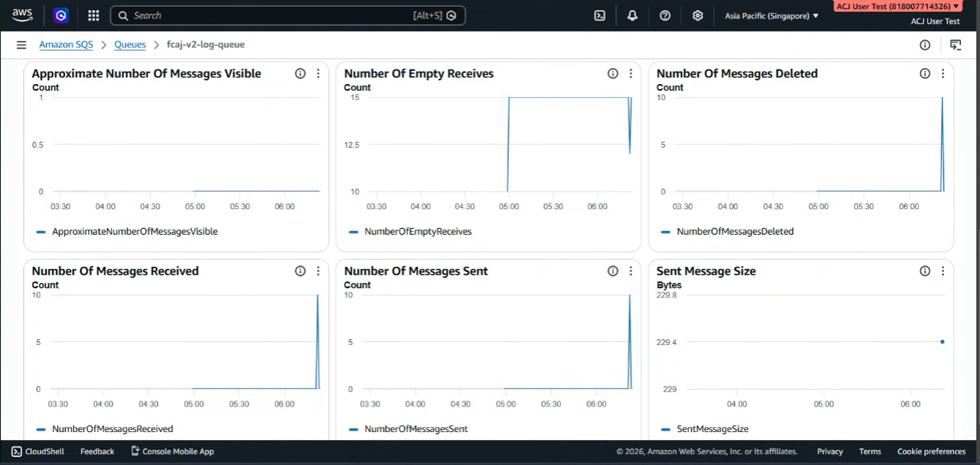Toggle NumberOfMessagesReceived legend entry
This screenshot has height=465, width=980.
coord(105,429)
